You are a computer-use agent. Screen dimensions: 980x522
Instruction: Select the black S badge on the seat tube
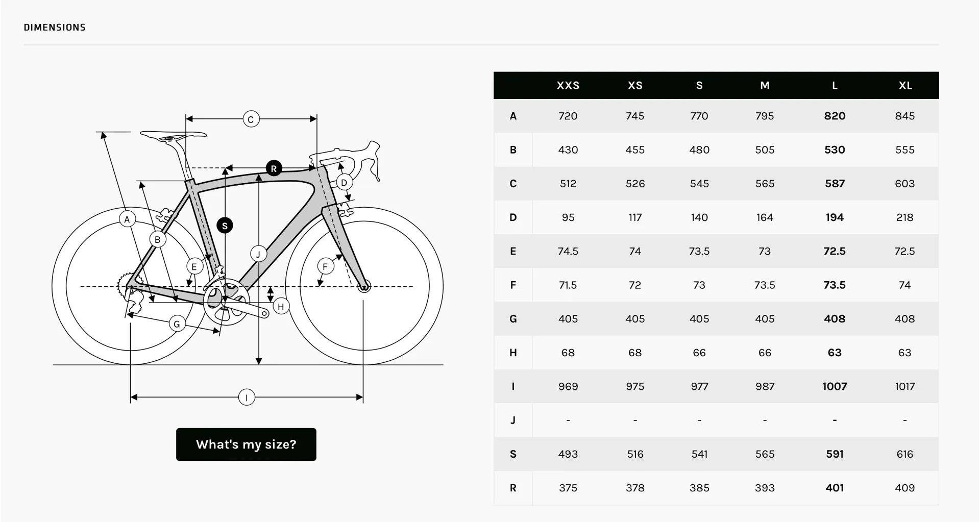225,225
